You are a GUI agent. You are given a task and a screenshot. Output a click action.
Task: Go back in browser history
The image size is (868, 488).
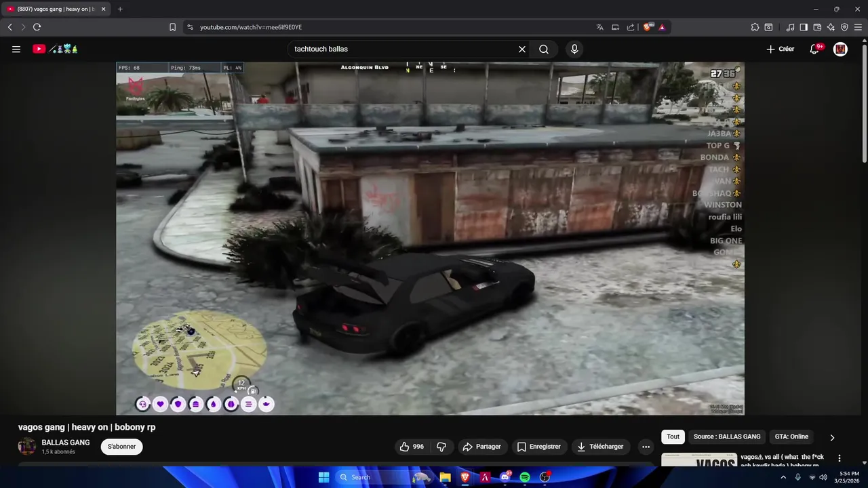pos(9,27)
